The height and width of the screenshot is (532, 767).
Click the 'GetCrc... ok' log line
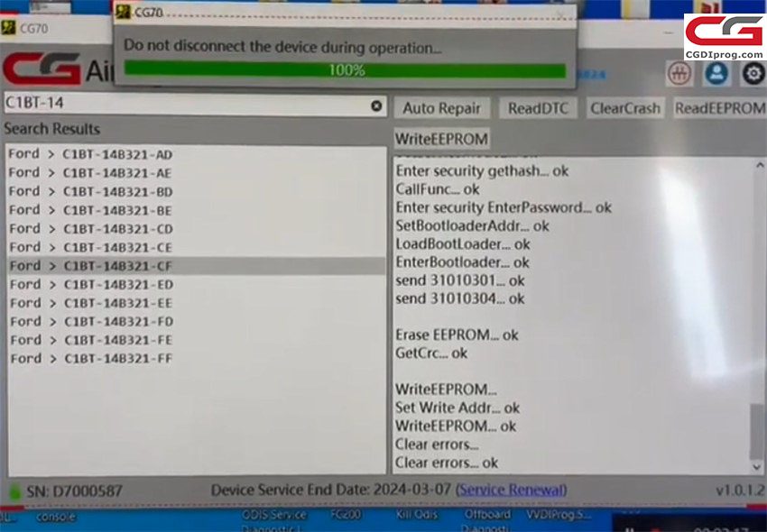(x=431, y=353)
